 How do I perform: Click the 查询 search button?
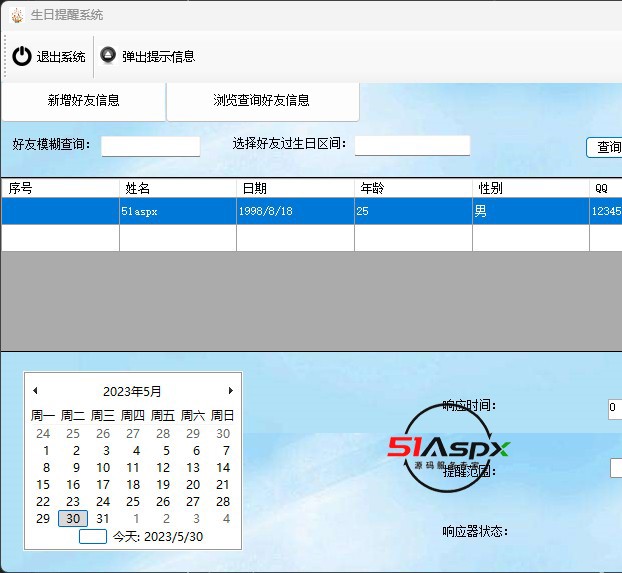[x=606, y=148]
